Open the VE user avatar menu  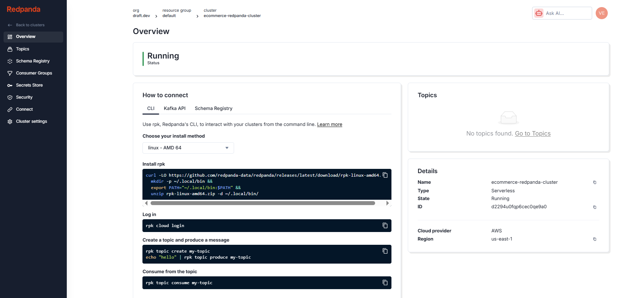601,13
